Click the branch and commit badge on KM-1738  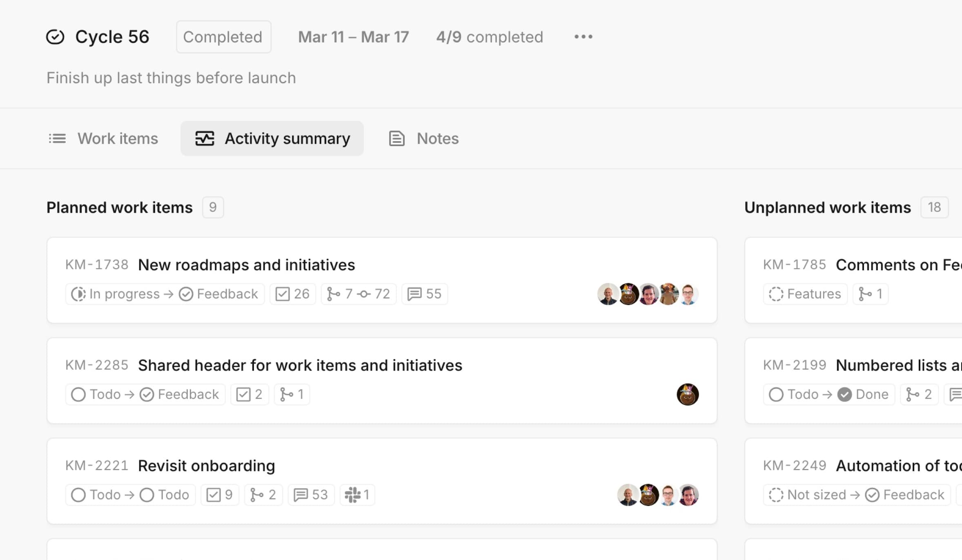click(x=359, y=294)
